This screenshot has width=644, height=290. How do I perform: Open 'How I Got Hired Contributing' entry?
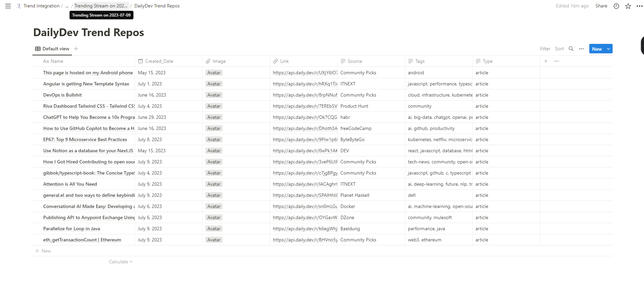click(x=89, y=162)
